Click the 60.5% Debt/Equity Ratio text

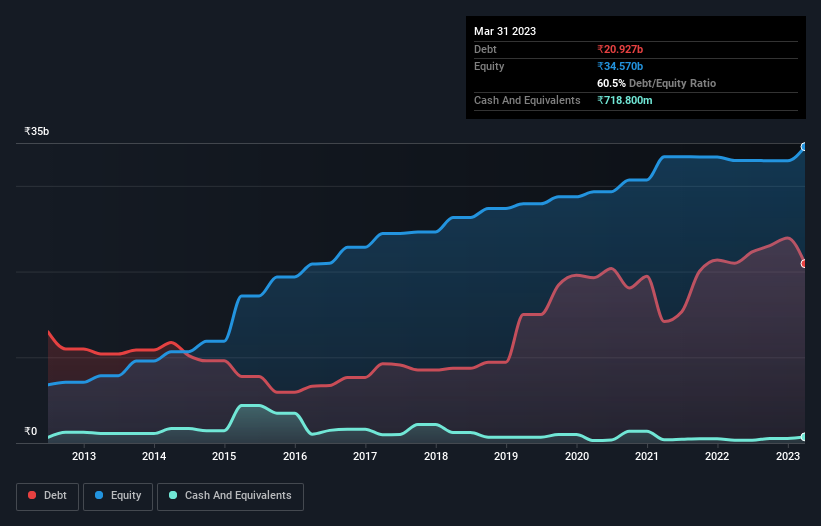[x=656, y=83]
